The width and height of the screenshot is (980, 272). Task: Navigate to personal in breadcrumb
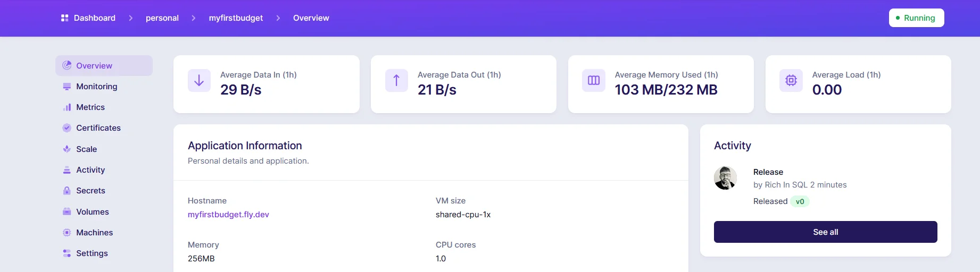pyautogui.click(x=162, y=18)
